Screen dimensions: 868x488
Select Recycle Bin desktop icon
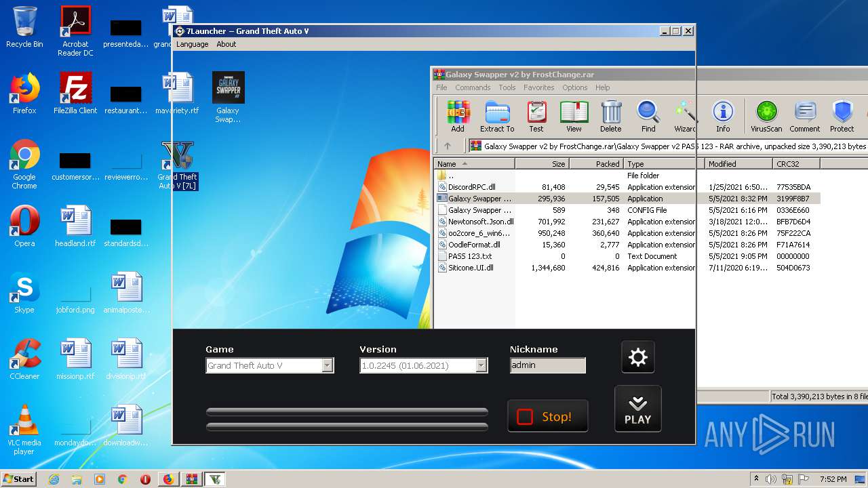click(24, 27)
